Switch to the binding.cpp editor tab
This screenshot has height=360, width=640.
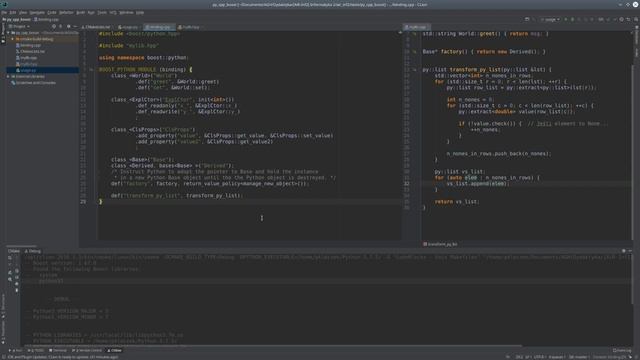coord(160,27)
